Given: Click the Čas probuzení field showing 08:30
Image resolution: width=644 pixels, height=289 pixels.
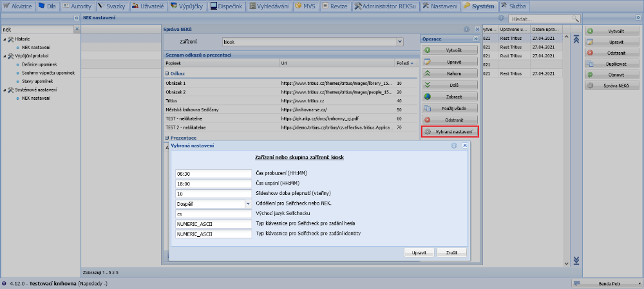Looking at the screenshot, I should coord(213,174).
